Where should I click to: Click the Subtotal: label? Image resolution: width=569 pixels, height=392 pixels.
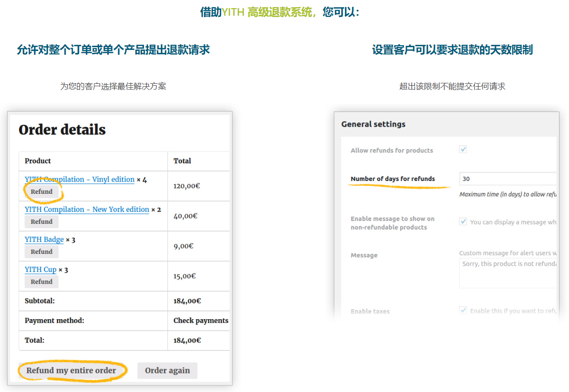point(40,301)
